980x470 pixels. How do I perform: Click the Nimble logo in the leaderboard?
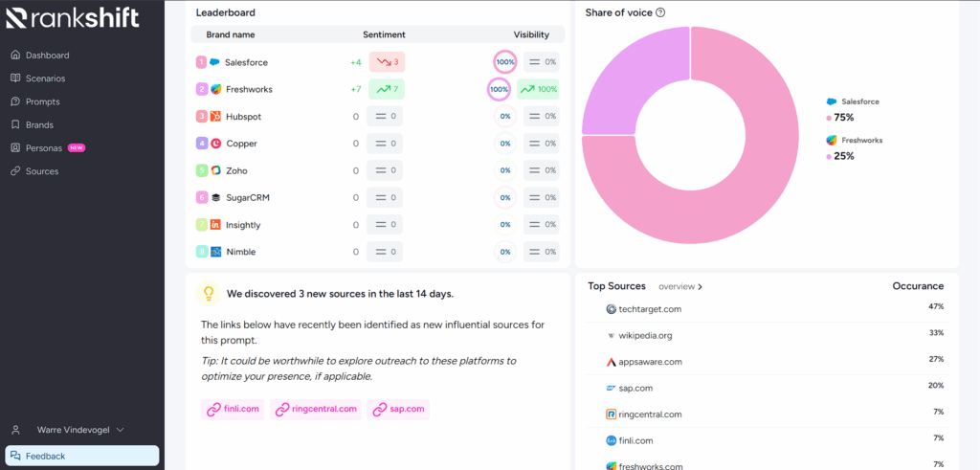(215, 251)
